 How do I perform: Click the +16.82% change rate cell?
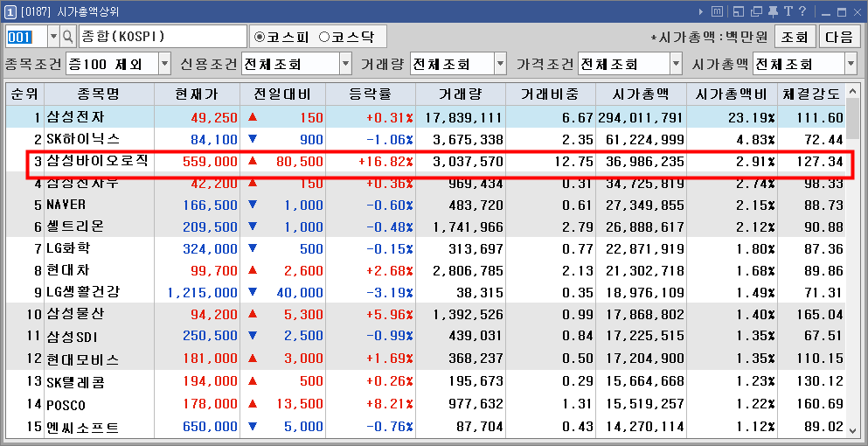pyautogui.click(x=385, y=161)
